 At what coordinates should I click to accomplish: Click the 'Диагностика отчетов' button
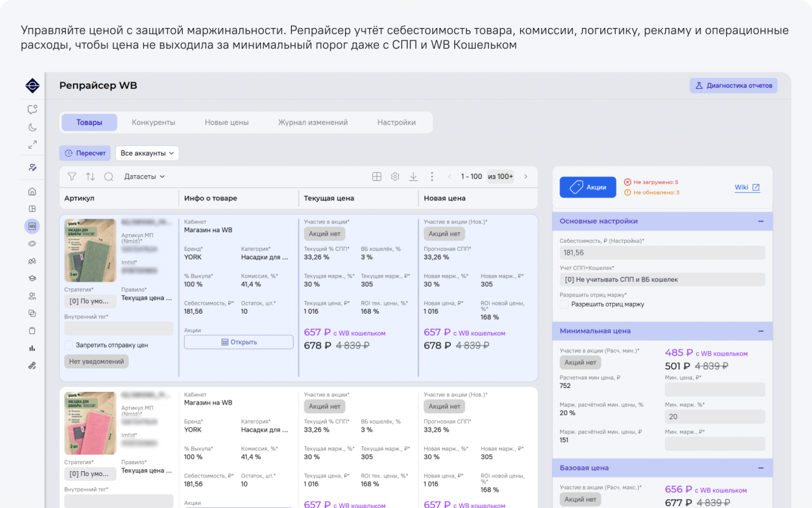click(x=733, y=86)
